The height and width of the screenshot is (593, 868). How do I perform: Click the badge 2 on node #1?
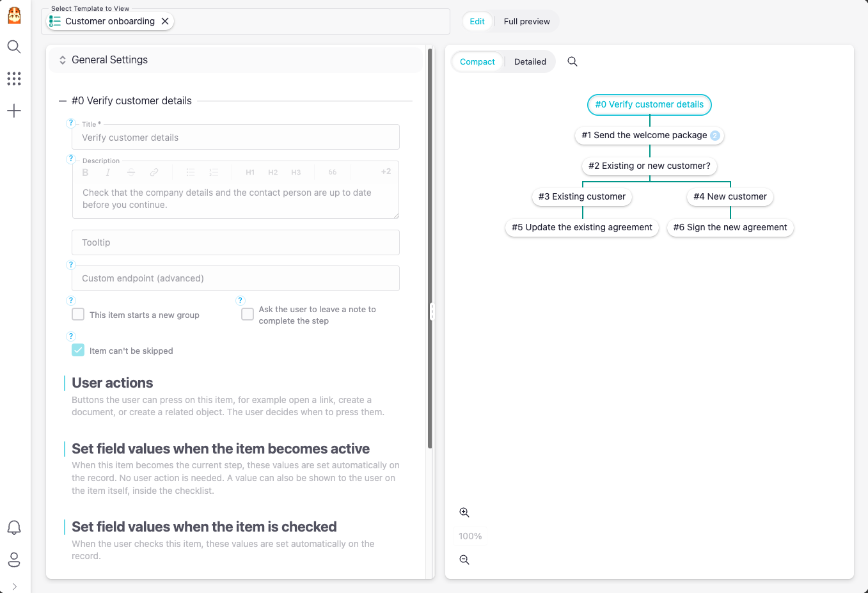715,135
